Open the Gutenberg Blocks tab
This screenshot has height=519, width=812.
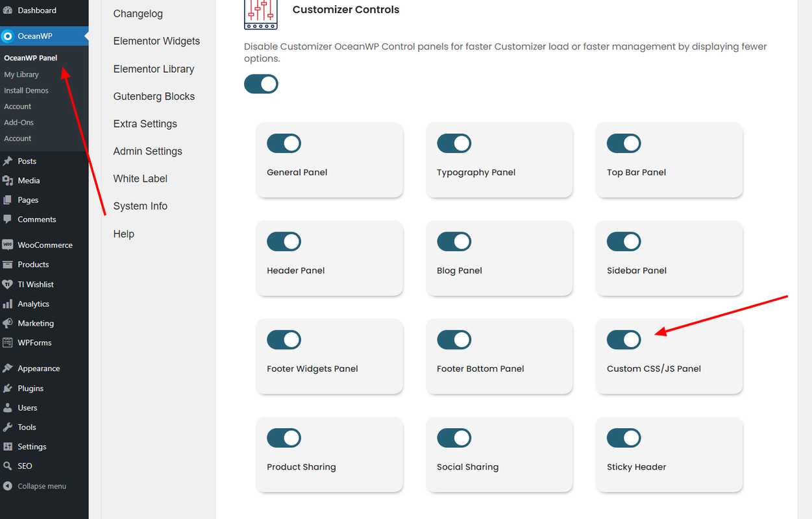[x=154, y=96]
